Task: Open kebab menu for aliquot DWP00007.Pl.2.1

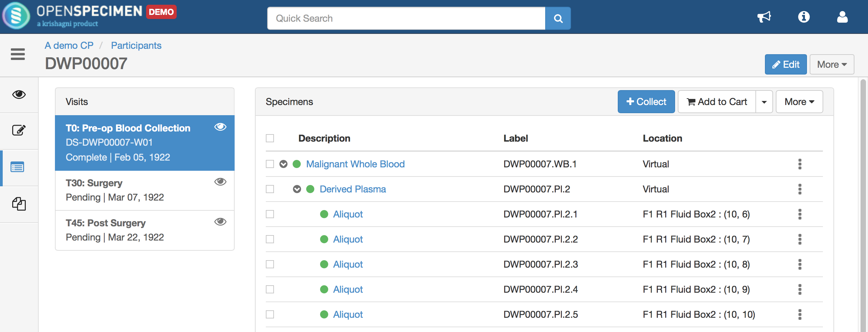Action: (x=800, y=214)
